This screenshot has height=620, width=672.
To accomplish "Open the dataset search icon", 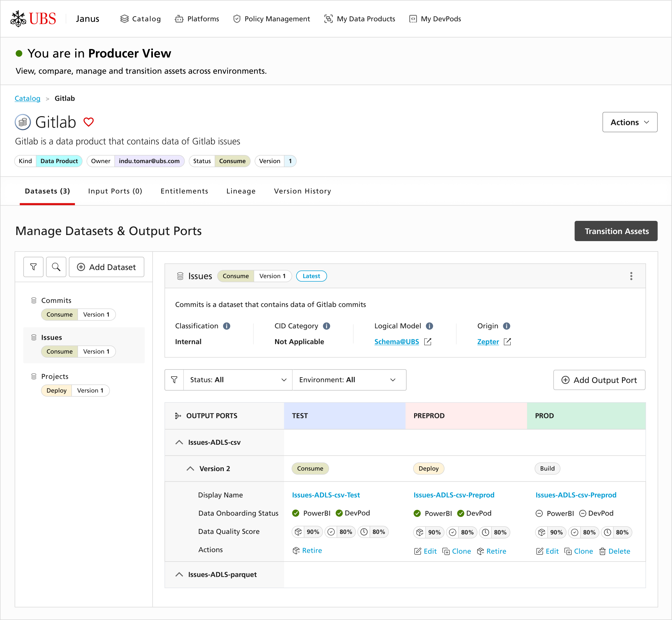I will coord(56,267).
